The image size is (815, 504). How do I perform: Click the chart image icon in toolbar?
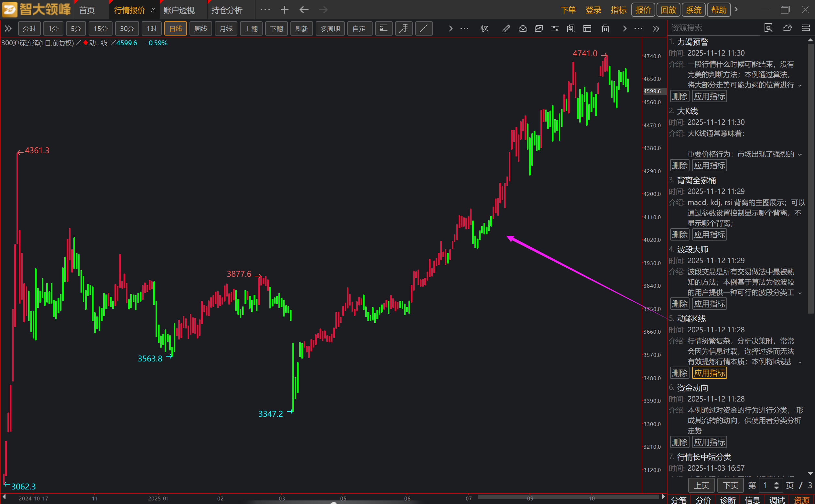[538, 29]
